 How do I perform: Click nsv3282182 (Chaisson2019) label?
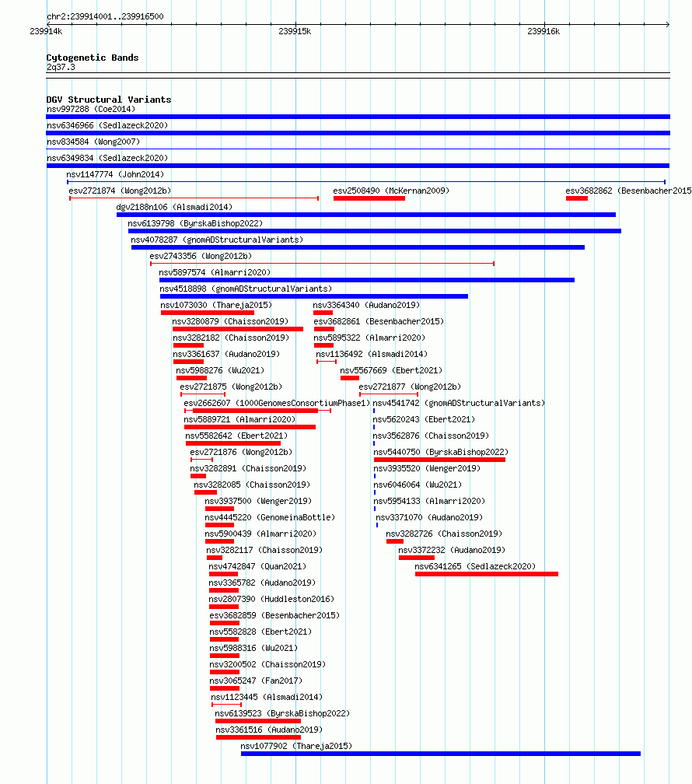tap(231, 338)
